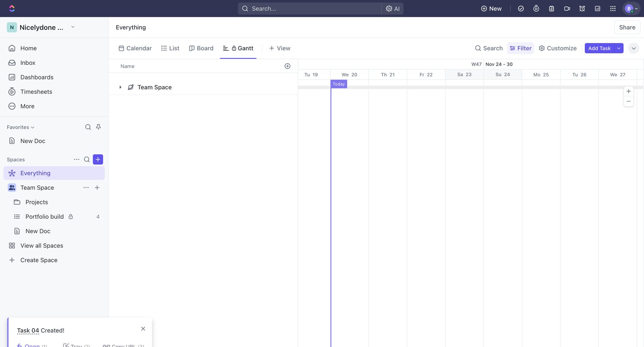The height and width of the screenshot is (347, 644).
Task: Open the user avatar account menu
Action: (631, 9)
